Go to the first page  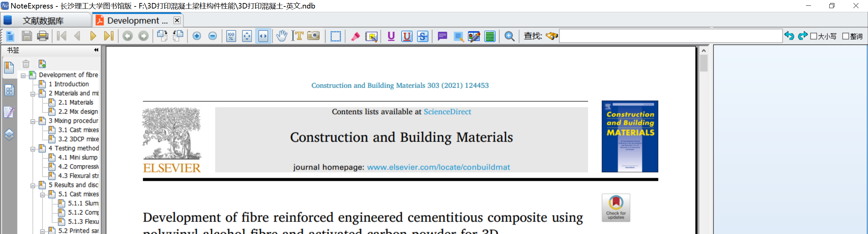62,36
